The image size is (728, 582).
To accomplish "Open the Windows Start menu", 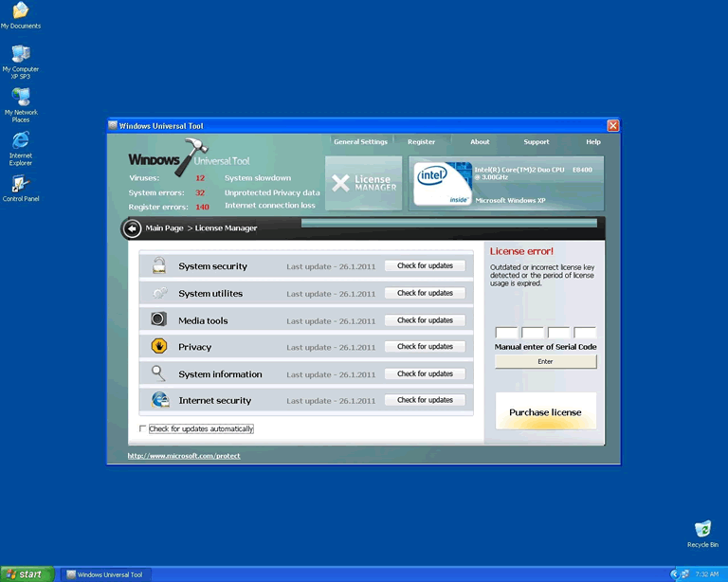I will tap(27, 574).
